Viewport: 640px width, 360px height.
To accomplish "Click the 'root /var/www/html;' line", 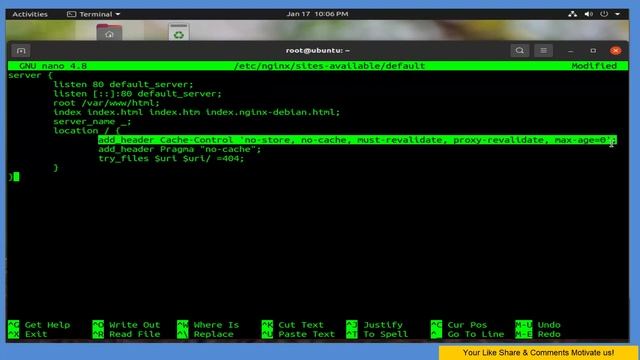I will click(x=106, y=103).
